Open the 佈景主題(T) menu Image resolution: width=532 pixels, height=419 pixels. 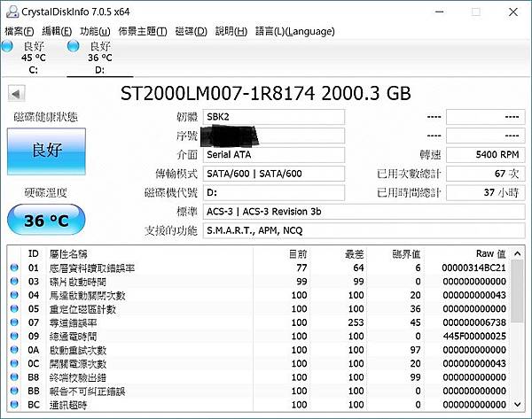pyautogui.click(x=143, y=31)
